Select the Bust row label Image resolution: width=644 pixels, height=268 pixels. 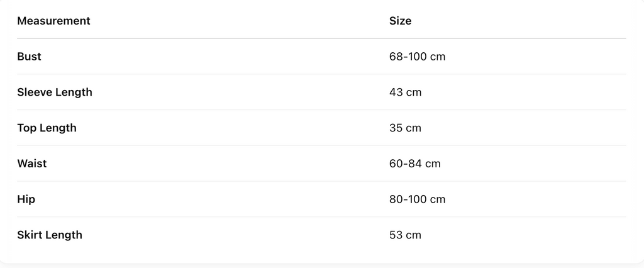29,57
